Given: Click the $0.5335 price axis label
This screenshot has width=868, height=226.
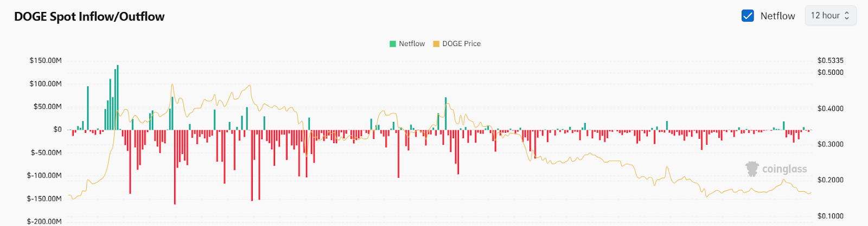Looking at the screenshot, I should click(831, 61).
